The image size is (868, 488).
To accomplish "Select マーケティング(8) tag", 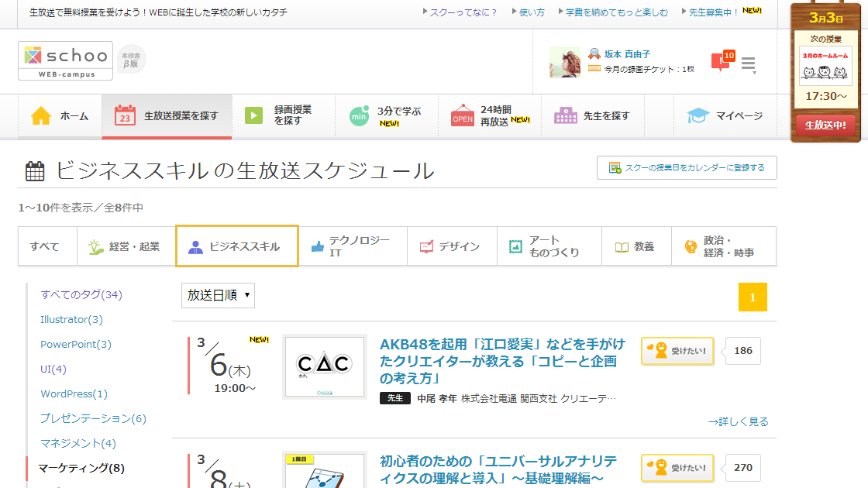I will [81, 468].
